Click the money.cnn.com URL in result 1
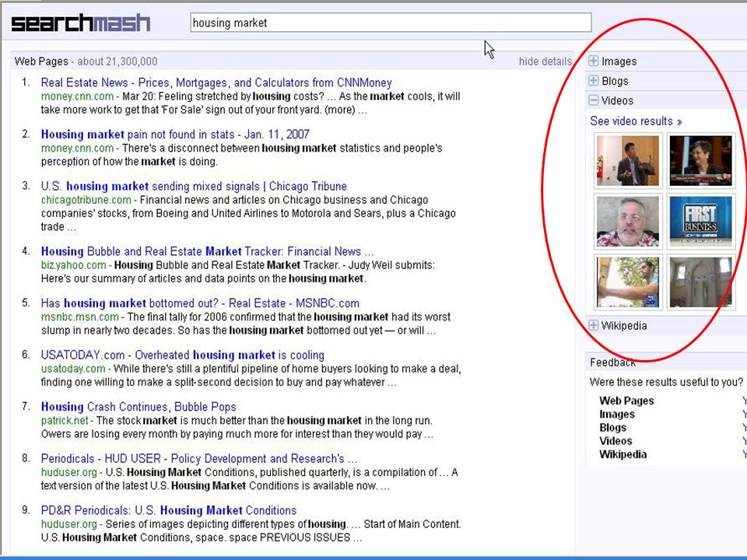 tap(77, 96)
